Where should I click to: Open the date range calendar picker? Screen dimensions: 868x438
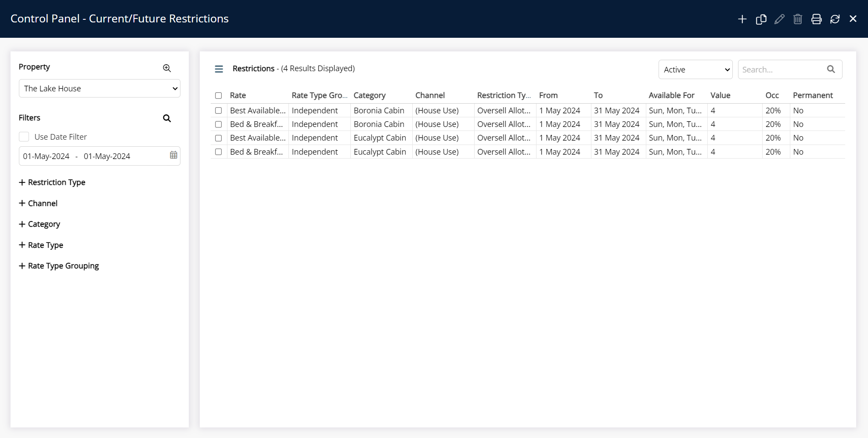coord(173,155)
